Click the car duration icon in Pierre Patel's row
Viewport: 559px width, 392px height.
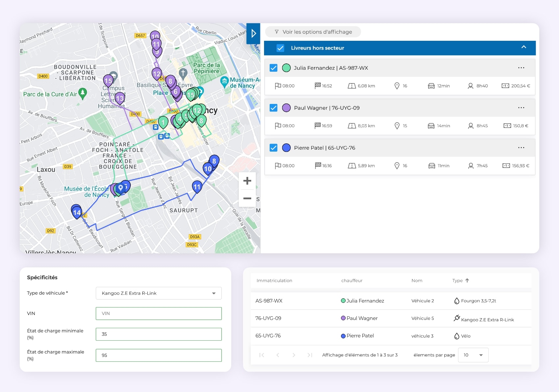click(x=431, y=165)
